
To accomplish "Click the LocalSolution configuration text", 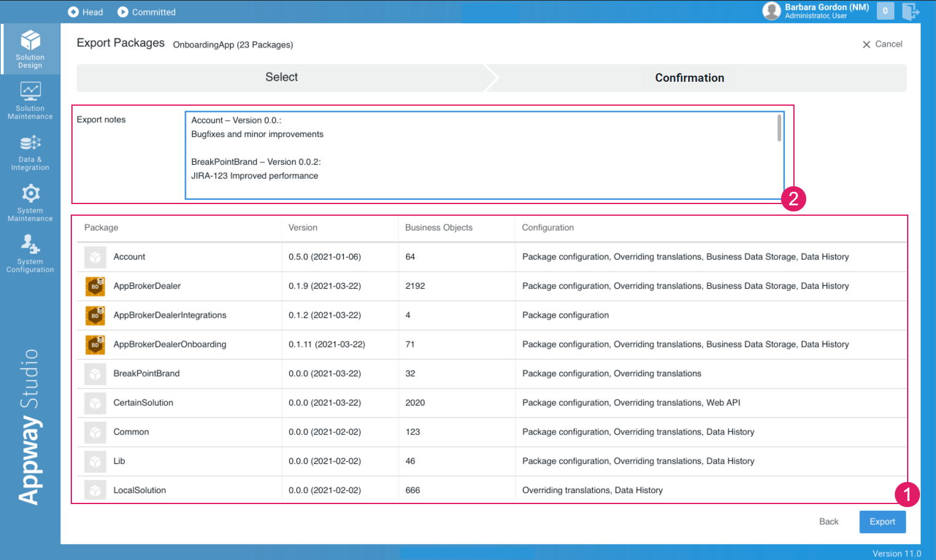I will click(592, 491).
